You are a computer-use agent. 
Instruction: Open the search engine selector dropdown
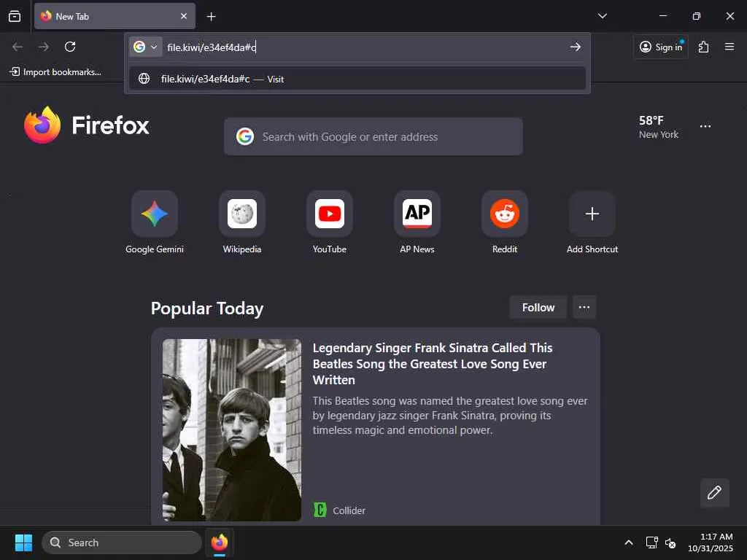coord(145,47)
